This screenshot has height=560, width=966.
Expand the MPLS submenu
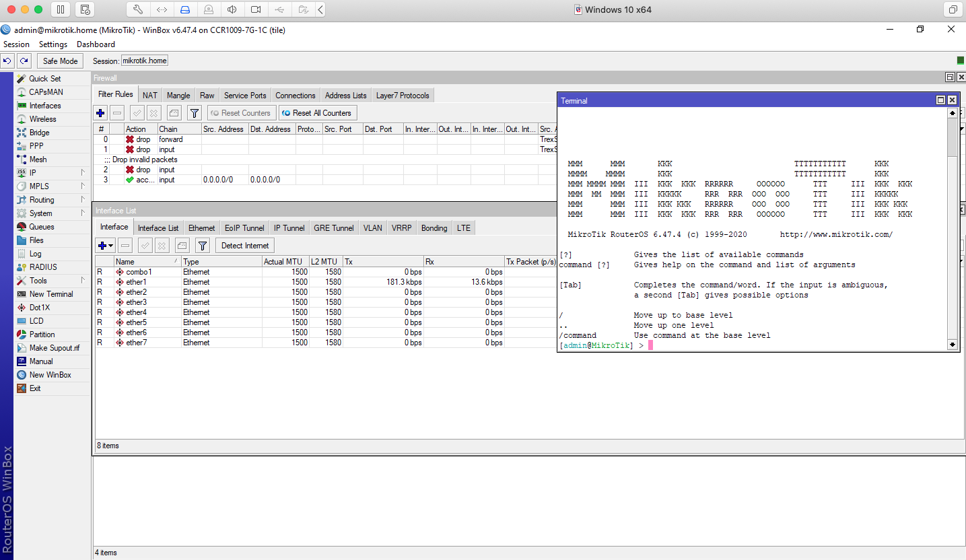pyautogui.click(x=83, y=186)
